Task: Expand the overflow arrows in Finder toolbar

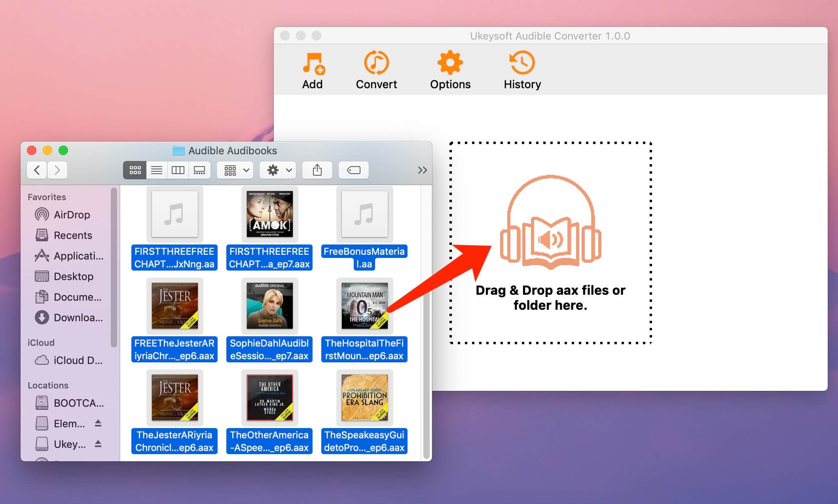Action: (423, 169)
